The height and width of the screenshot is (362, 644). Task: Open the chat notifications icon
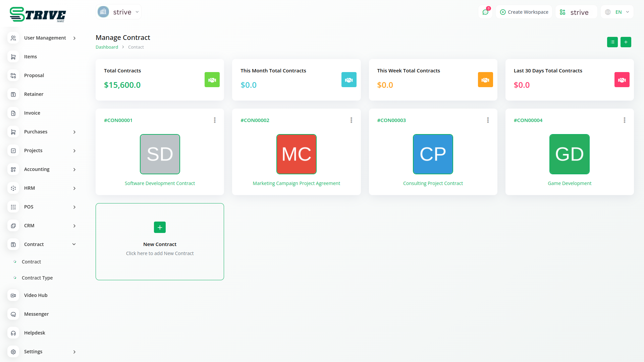coord(485,12)
